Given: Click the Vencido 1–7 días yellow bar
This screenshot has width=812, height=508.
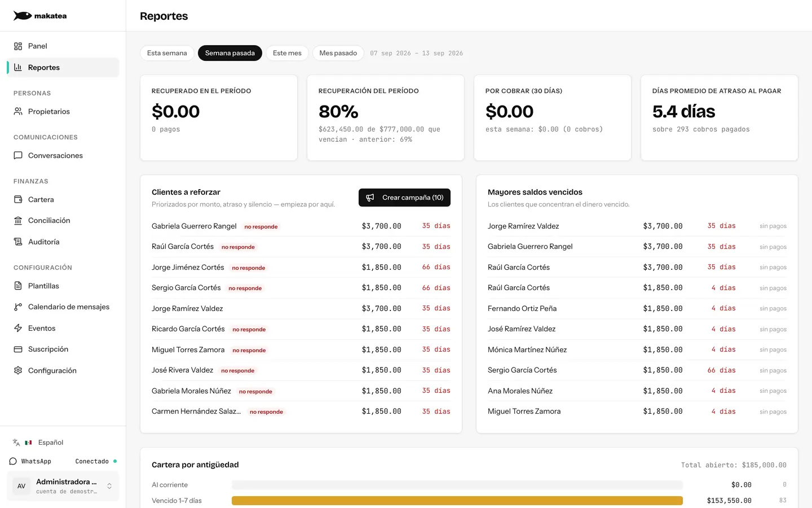Looking at the screenshot, I should 457,501.
